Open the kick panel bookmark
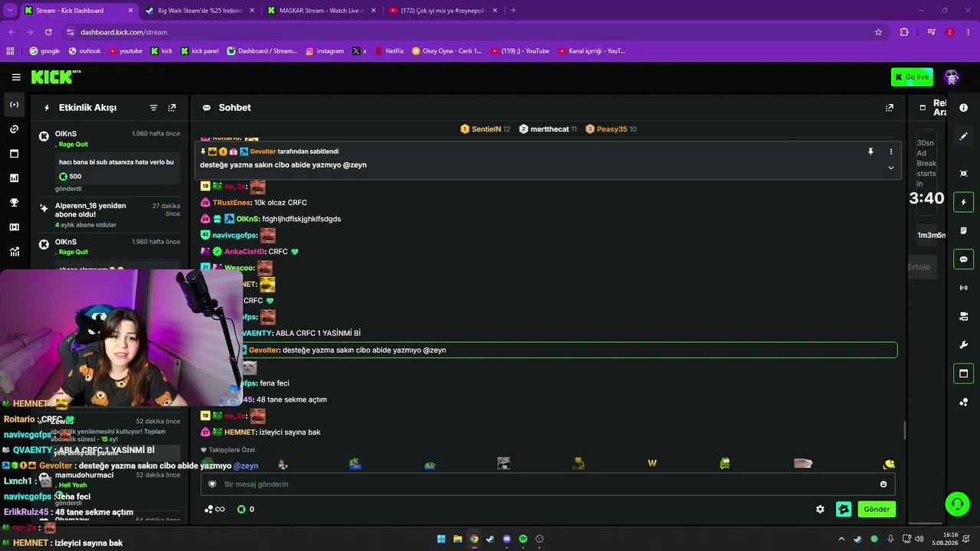This screenshot has width=980, height=551. click(x=199, y=51)
